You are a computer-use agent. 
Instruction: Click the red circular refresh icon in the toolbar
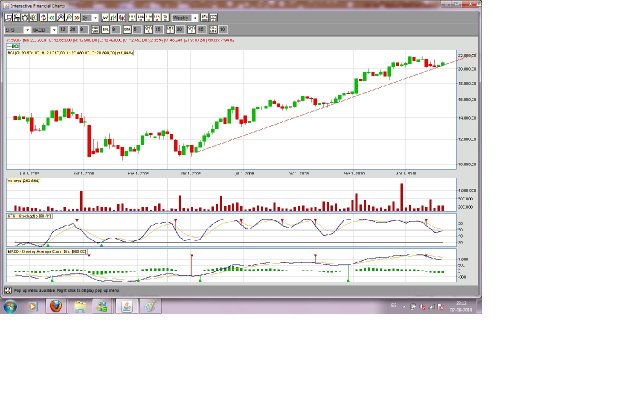point(43,18)
